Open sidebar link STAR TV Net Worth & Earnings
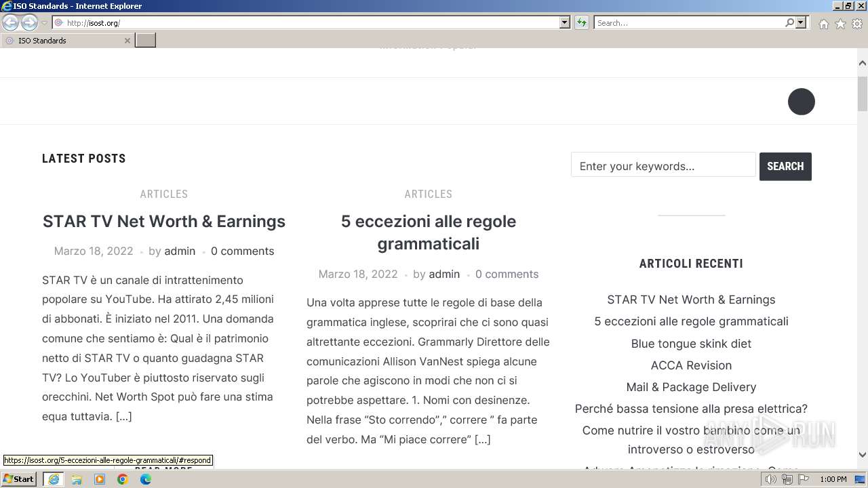This screenshot has height=488, width=868. 691,300
